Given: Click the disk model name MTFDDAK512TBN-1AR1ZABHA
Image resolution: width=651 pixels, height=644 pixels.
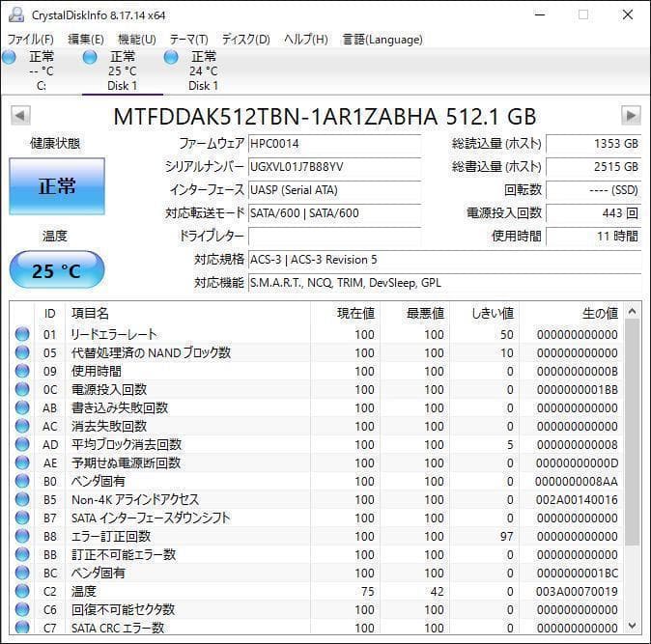Looking at the screenshot, I should (x=275, y=117).
